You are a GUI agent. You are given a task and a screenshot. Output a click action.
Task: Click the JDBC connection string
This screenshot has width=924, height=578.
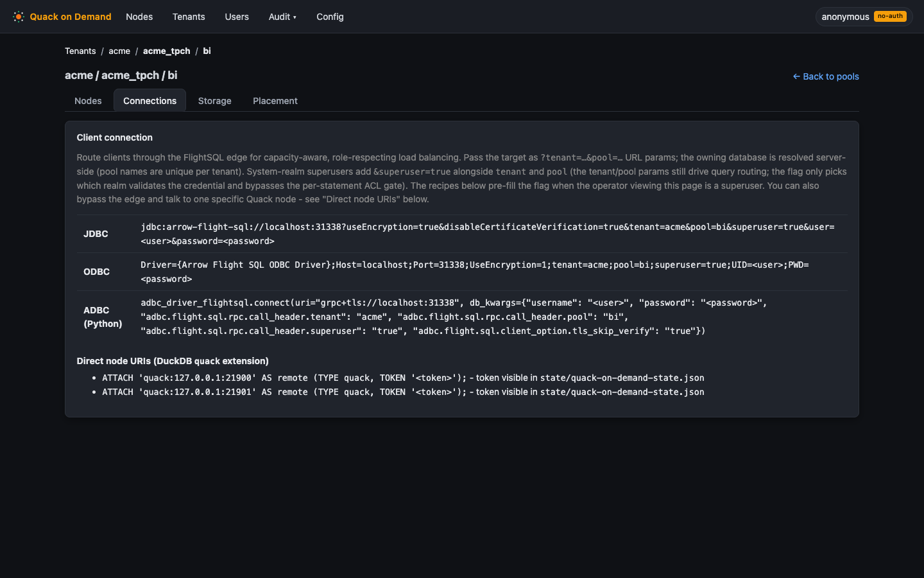[x=488, y=234]
